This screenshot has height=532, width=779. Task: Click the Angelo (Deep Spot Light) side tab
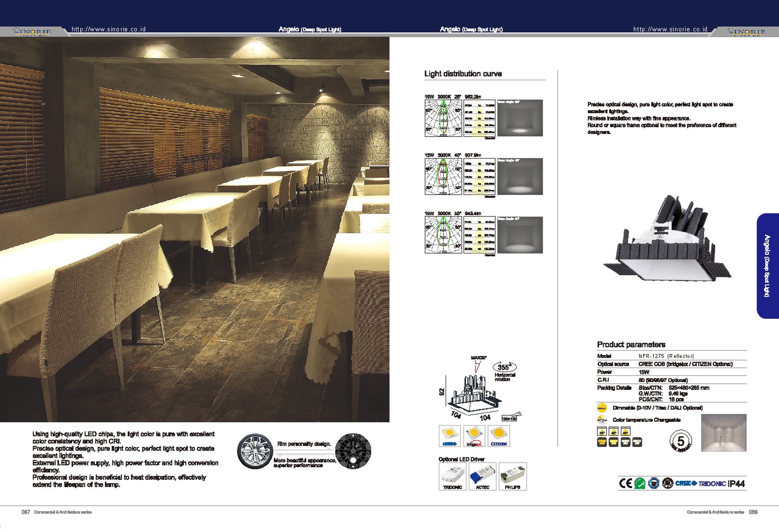767,266
